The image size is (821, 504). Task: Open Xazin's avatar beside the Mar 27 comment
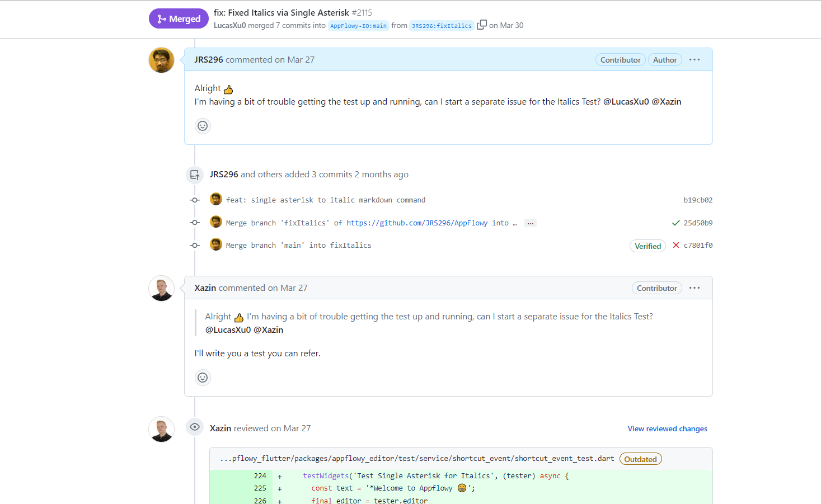tap(161, 288)
